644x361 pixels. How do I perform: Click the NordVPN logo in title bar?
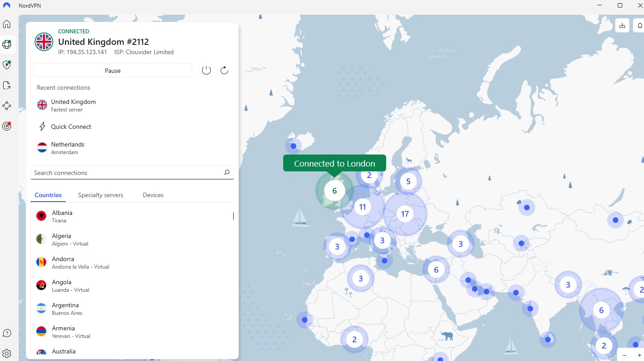tap(6, 5)
